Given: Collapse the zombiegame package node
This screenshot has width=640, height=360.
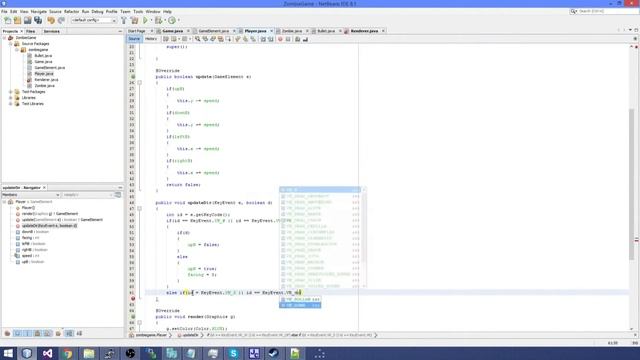Looking at the screenshot, I should tap(17, 50).
